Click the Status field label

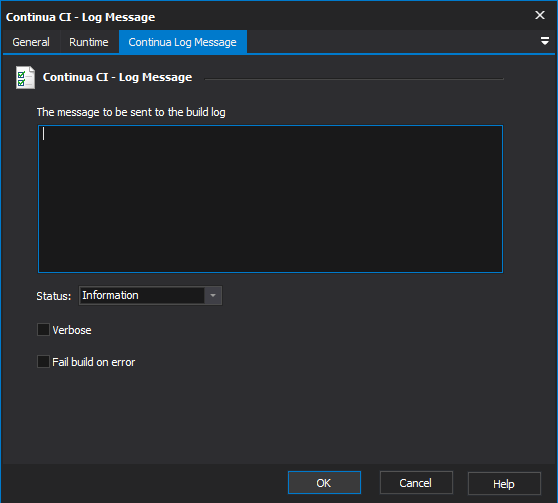click(54, 296)
